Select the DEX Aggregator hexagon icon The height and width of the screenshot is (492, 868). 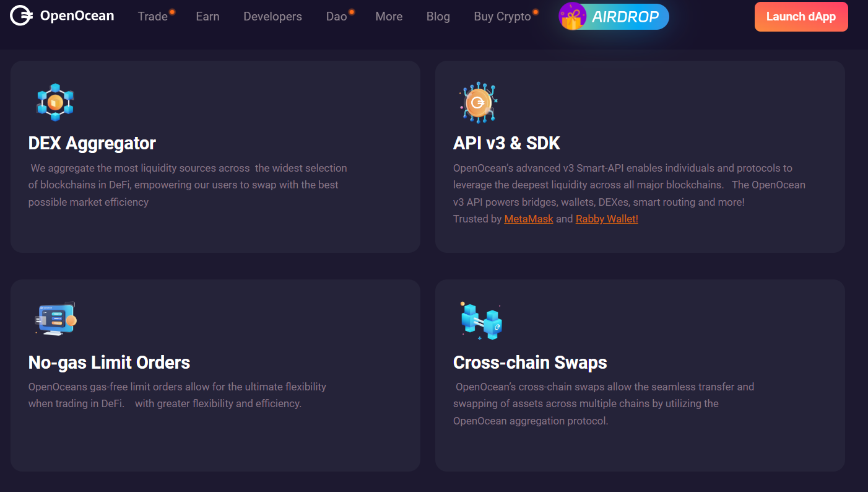point(54,102)
